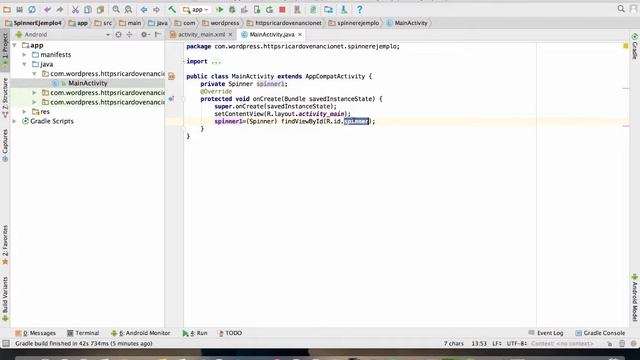Open Replace icon in toolbar
Screen dimensions: 640x360
pos(128,9)
